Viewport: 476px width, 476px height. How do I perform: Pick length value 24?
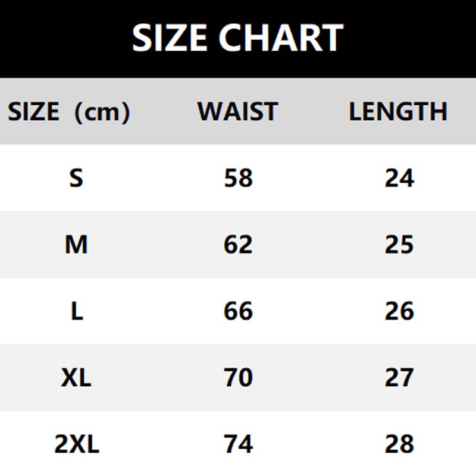399,178
